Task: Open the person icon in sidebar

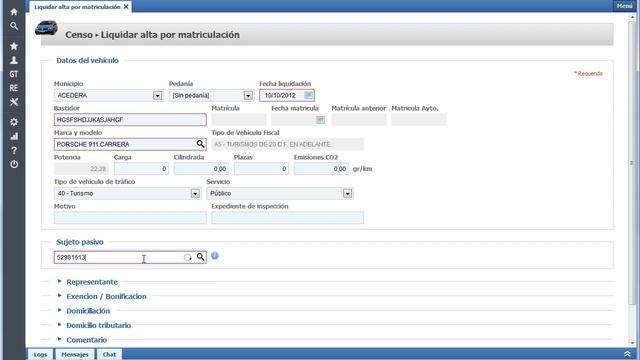Action: [x=14, y=60]
